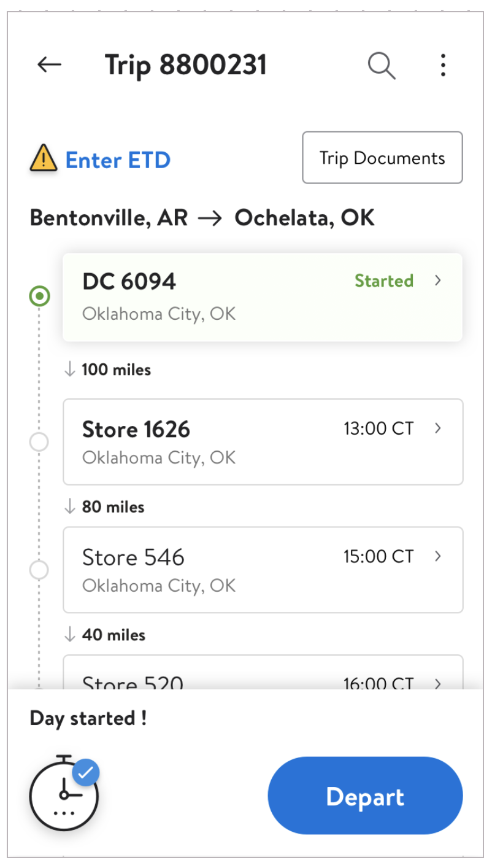The height and width of the screenshot is (868, 492).
Task: Click the Enter ETD link
Action: click(118, 160)
